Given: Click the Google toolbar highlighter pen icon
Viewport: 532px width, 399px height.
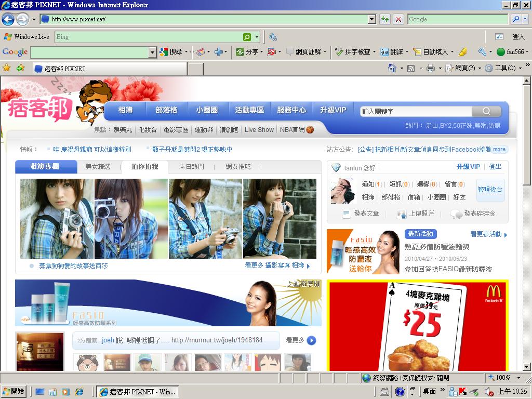Looking at the screenshot, I should point(463,51).
